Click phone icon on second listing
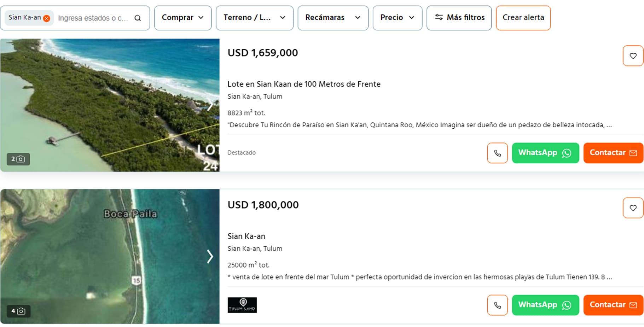This screenshot has width=644, height=327. [497, 305]
